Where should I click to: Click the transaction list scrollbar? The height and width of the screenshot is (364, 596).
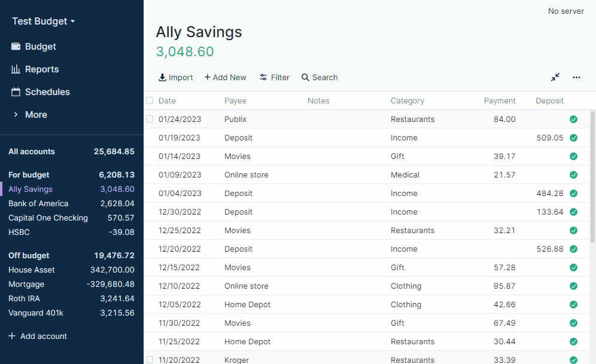click(592, 176)
